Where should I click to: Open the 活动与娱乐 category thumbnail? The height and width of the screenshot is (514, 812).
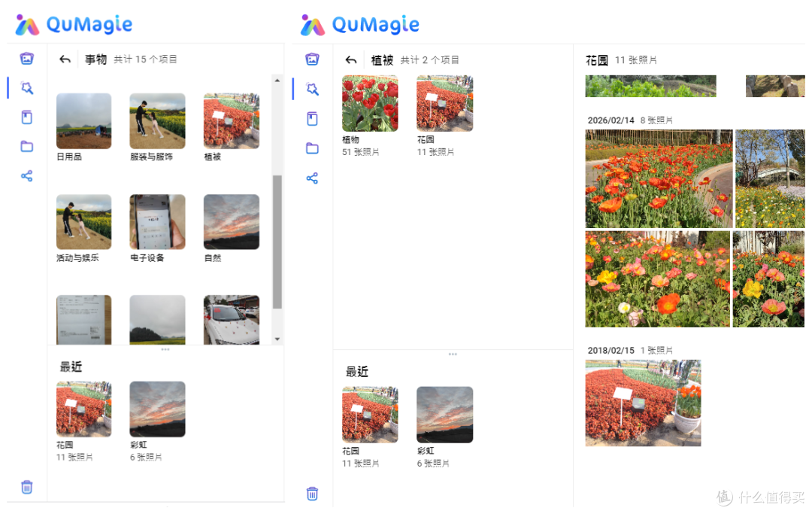pyautogui.click(x=83, y=222)
